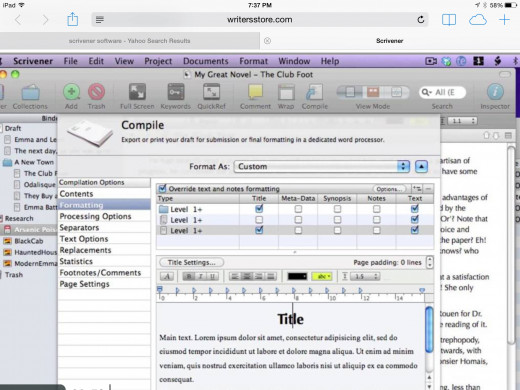Viewport: 520px width, 390px height.
Task: Open the search field magnifier dropdown
Action: (427, 92)
